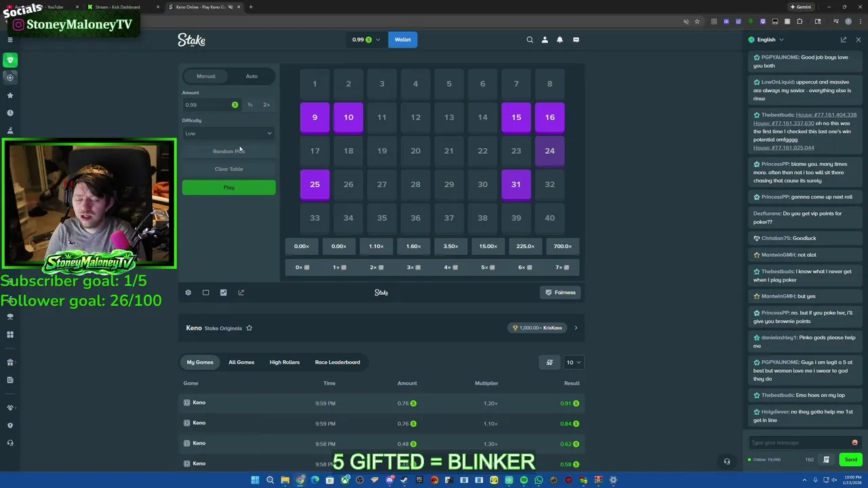This screenshot has width=868, height=488.
Task: Open Favourites star in the left sidebar
Action: pos(10,96)
